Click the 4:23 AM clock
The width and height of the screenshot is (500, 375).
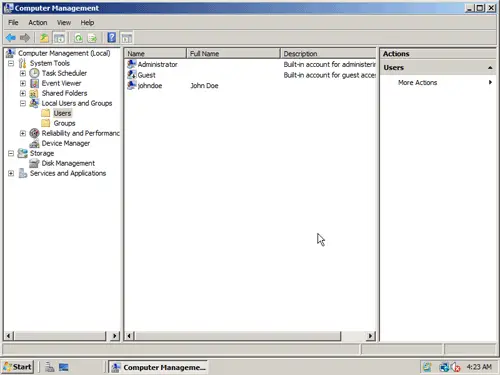click(479, 367)
